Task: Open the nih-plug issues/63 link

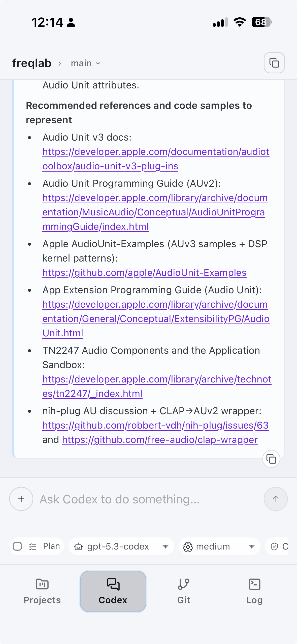Action: click(155, 425)
